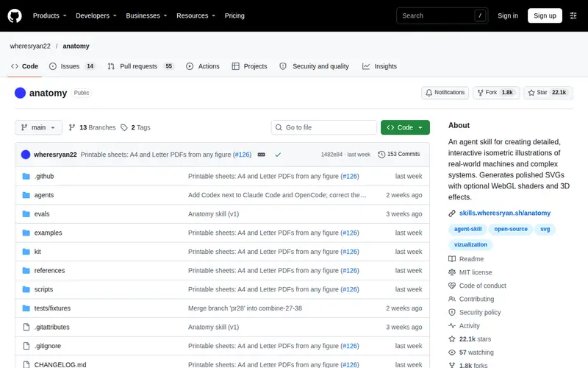Click the Security policy shield icon
The image size is (588, 368).
point(452,312)
